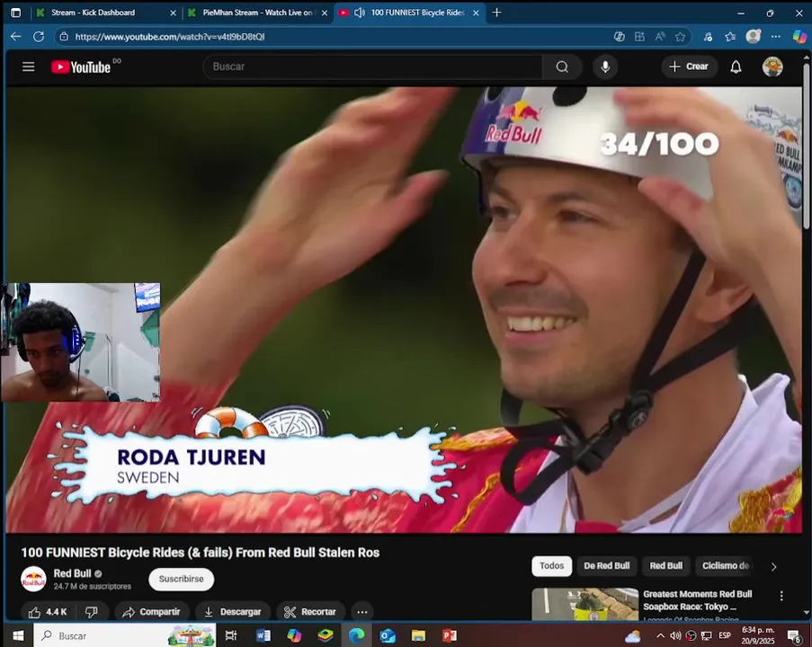
Task: Subscribe with the Suscribirse button
Action: [x=182, y=580]
